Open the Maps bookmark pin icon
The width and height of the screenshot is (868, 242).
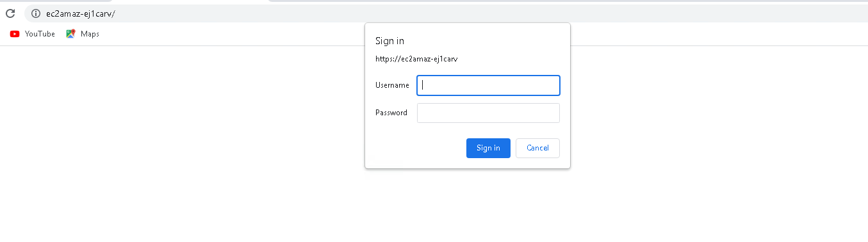pyautogui.click(x=70, y=34)
